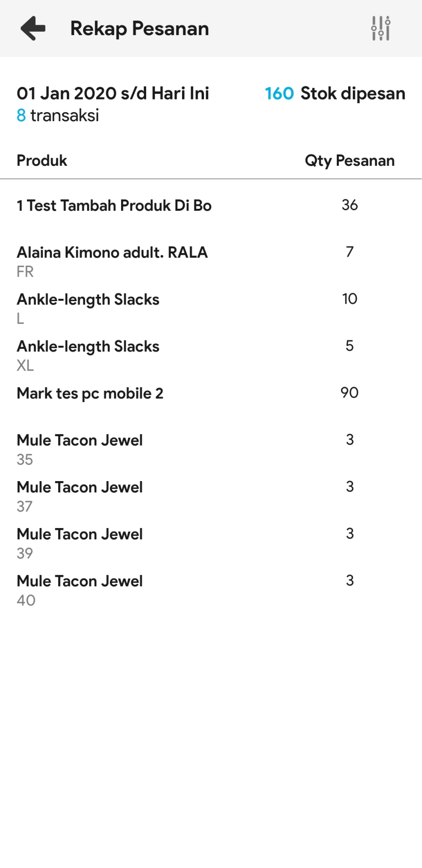Screen dimensions: 422x868
Task: Tap the Rekap Pesanan title
Action: (140, 28)
